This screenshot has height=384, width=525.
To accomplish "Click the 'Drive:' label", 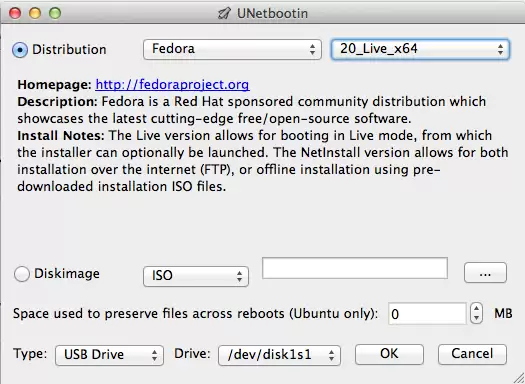I will tap(192, 354).
